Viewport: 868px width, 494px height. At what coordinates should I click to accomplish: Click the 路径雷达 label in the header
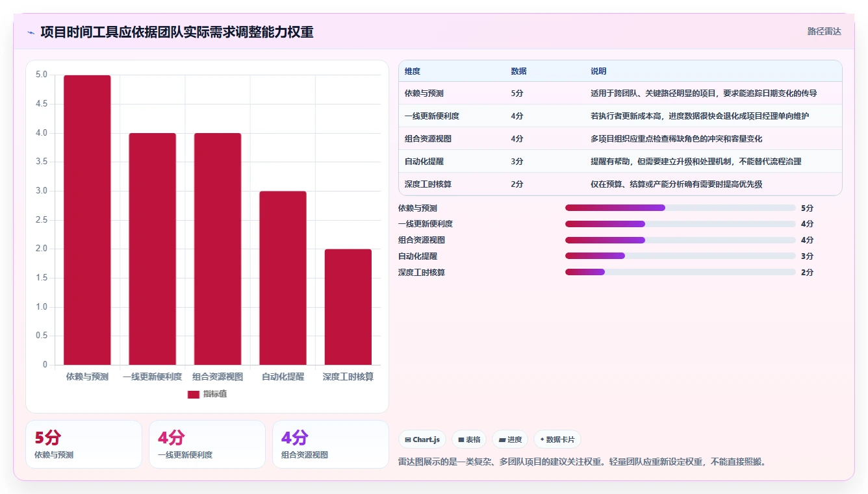pos(824,31)
